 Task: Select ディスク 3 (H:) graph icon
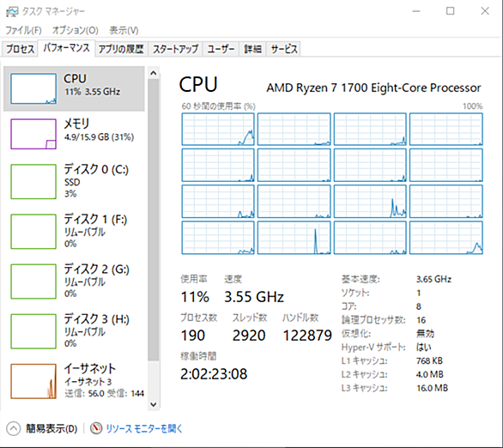(33, 331)
